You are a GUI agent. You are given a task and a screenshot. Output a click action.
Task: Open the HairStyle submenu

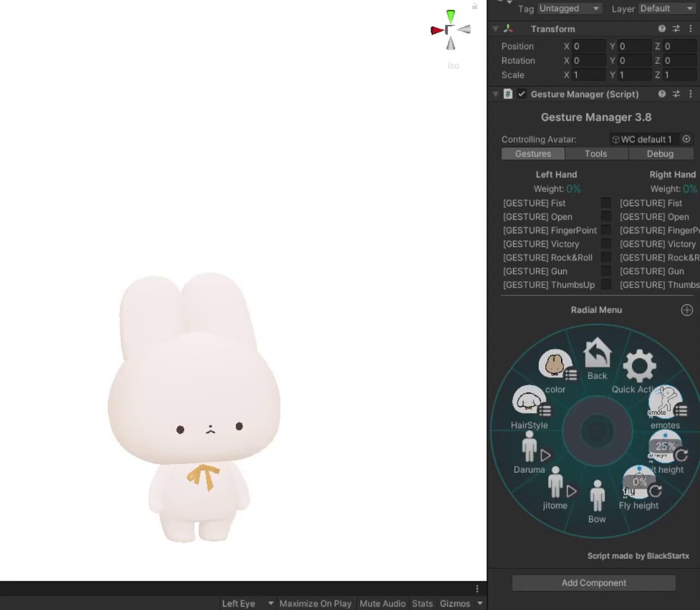tap(530, 407)
